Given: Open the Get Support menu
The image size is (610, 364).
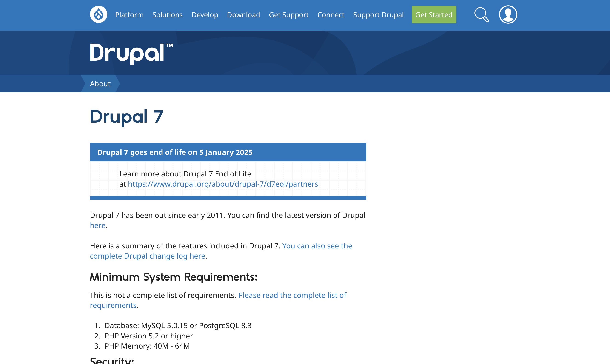Looking at the screenshot, I should click(x=289, y=15).
